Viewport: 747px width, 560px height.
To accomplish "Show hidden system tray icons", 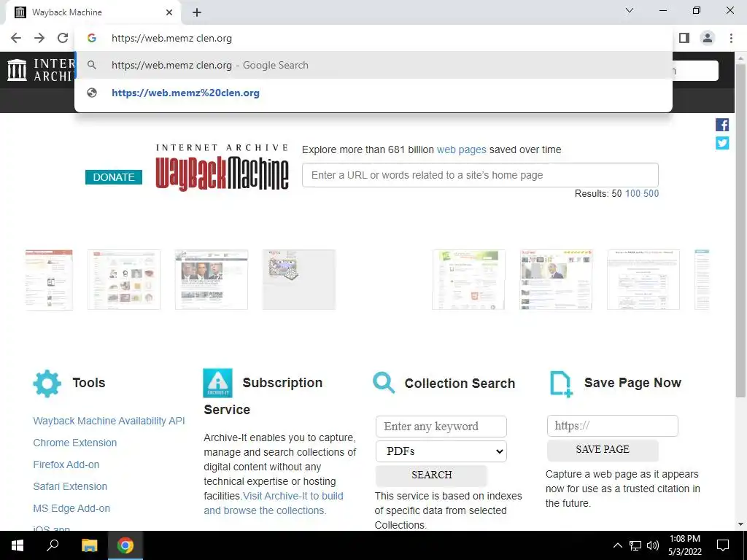I will pos(617,545).
